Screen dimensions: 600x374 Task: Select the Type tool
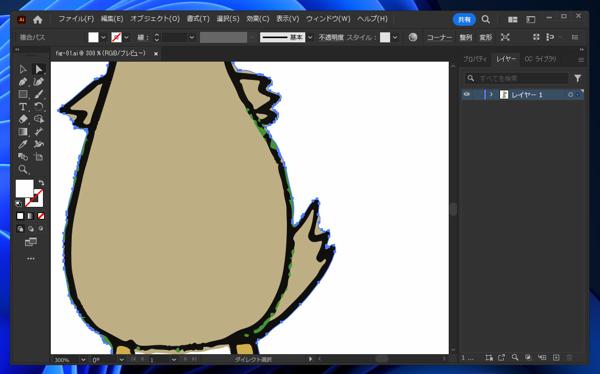coord(23,107)
